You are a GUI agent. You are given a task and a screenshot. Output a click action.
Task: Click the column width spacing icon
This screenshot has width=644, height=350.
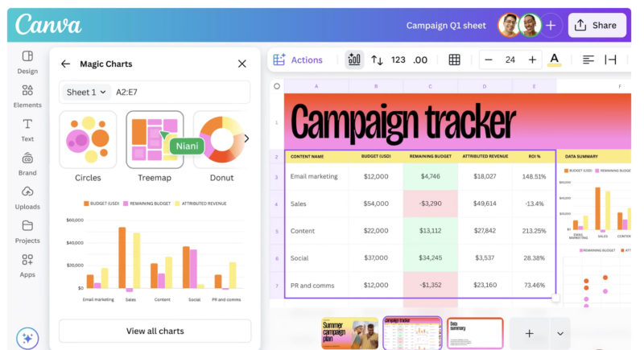pos(611,60)
